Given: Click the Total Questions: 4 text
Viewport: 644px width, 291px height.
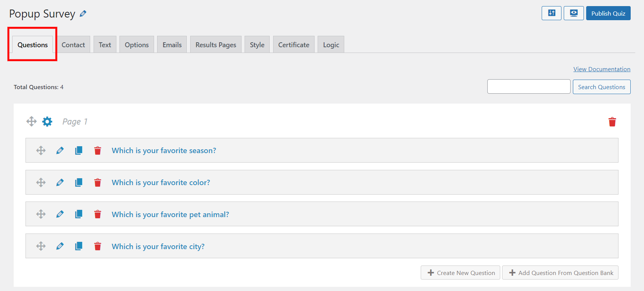Looking at the screenshot, I should (38, 87).
